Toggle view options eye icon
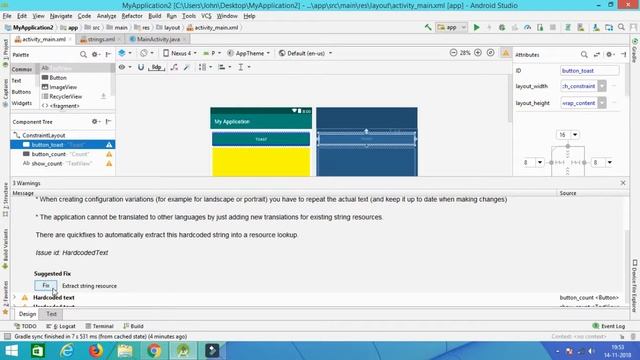The width and height of the screenshot is (640, 360). [124, 67]
